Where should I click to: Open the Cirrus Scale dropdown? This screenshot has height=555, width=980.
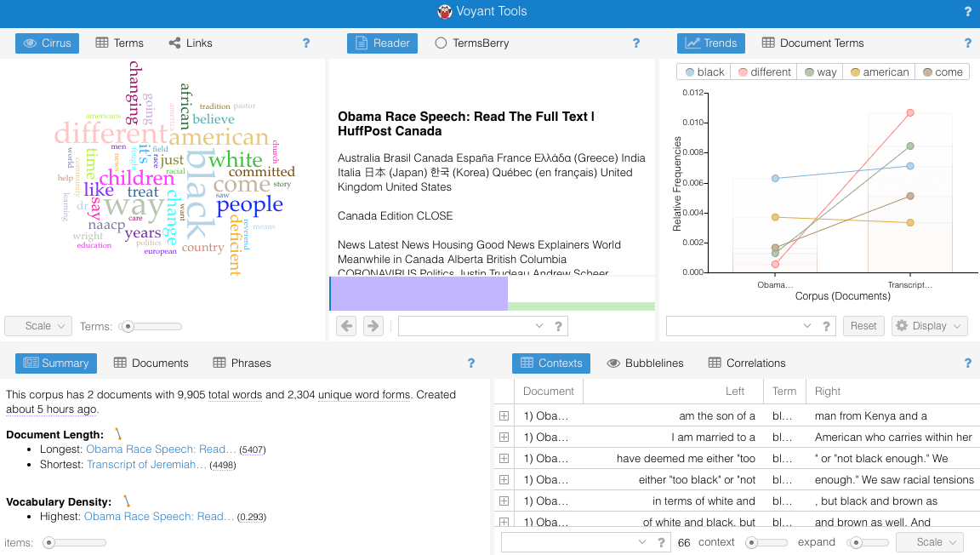pos(38,326)
